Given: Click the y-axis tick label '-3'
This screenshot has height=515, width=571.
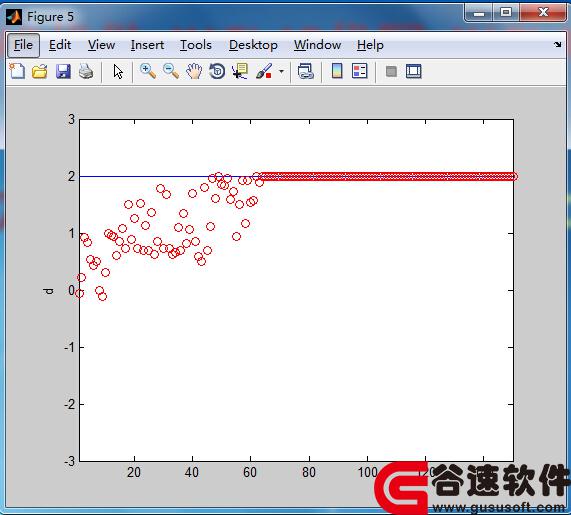Looking at the screenshot, I should click(69, 461).
